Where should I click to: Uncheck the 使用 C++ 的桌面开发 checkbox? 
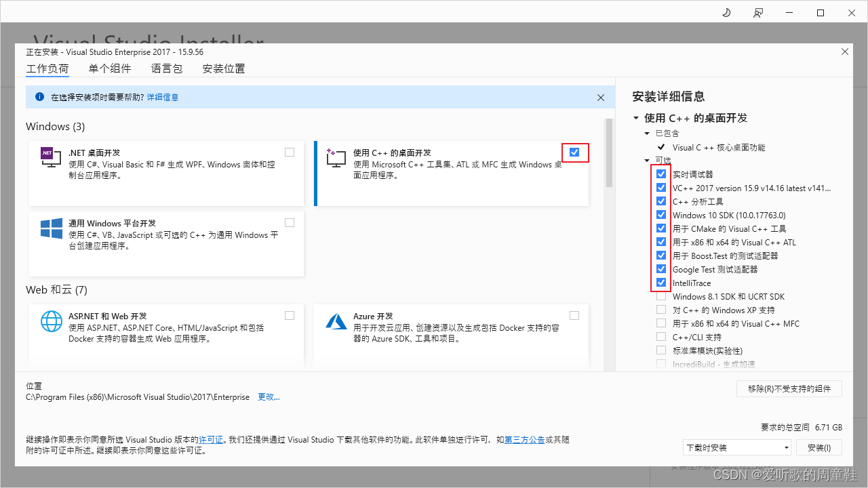[x=574, y=152]
